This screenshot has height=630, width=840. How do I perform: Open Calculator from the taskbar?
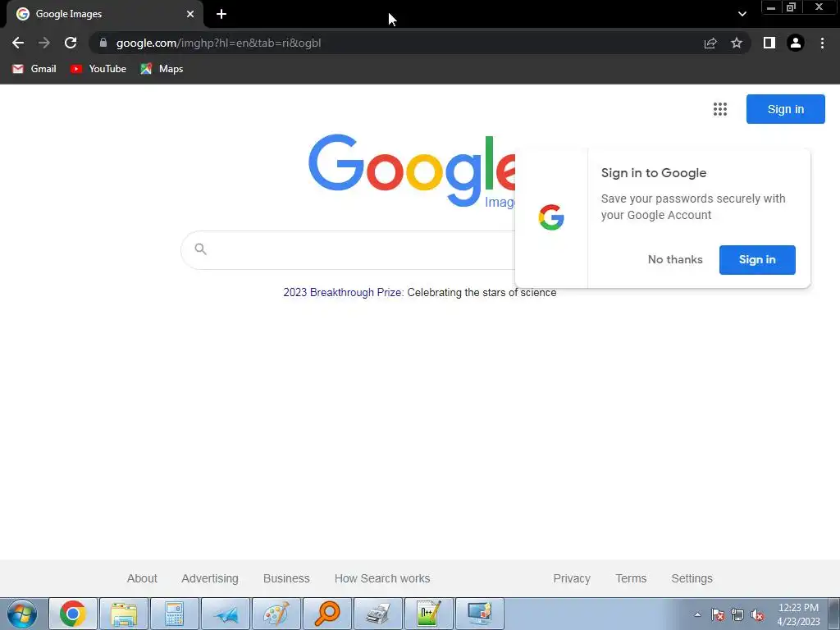tap(175, 614)
